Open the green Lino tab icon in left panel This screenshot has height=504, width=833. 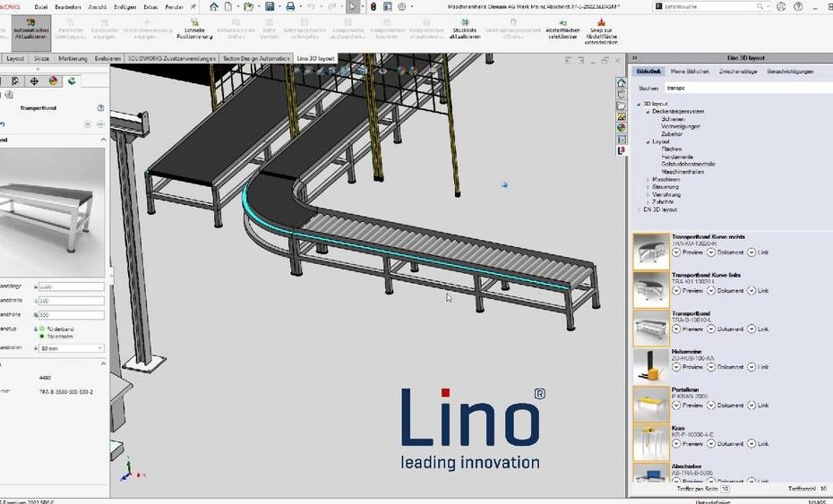click(x=72, y=81)
